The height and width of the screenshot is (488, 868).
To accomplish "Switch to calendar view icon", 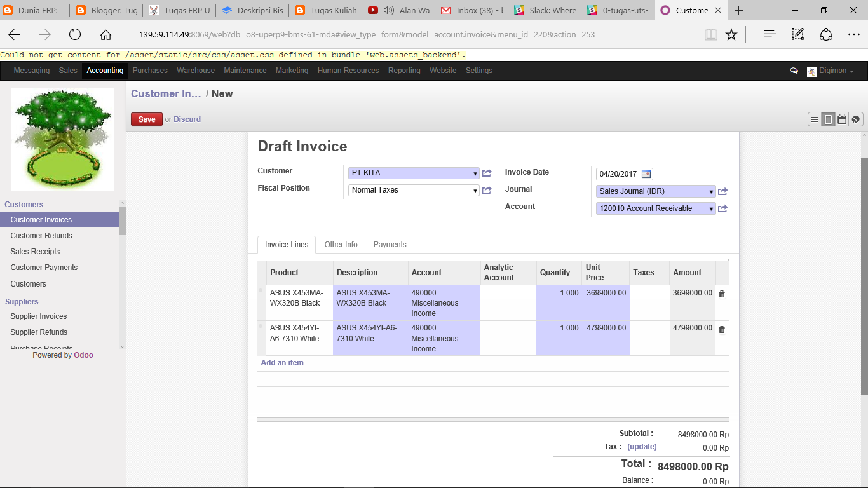I will coord(842,119).
